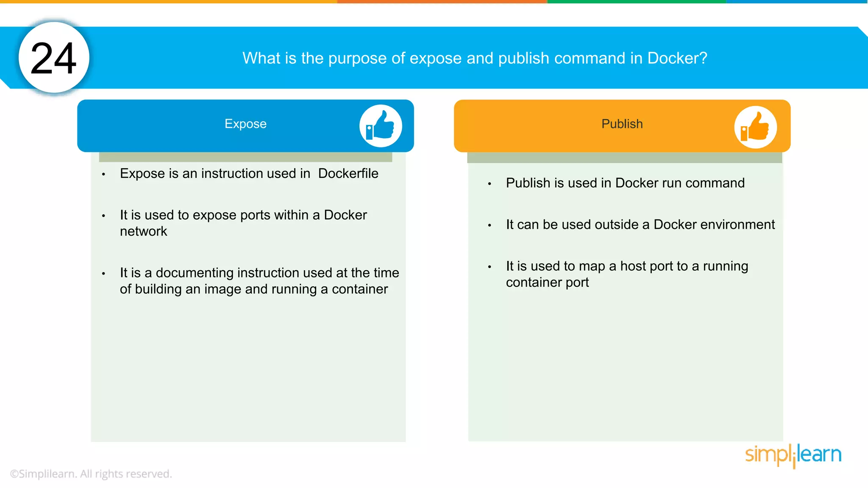Click the Simplilearn logo
868x488 pixels.
[x=793, y=456]
